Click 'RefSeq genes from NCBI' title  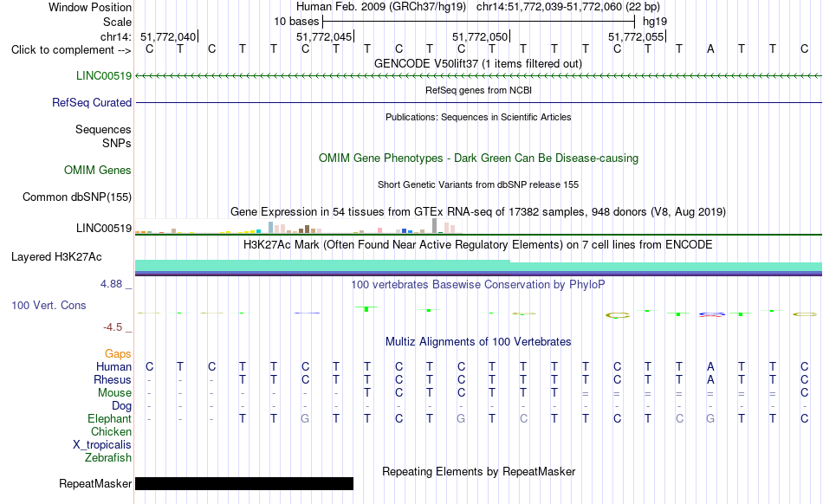(x=478, y=90)
